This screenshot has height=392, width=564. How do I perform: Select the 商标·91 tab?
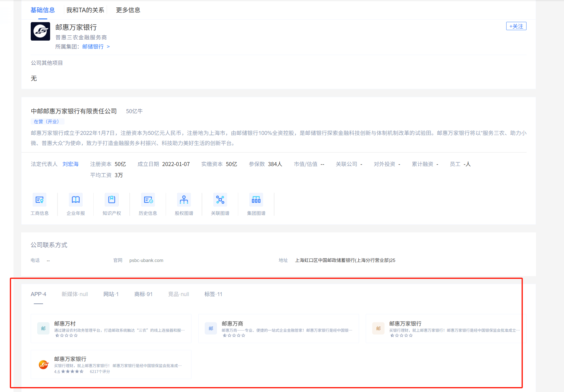click(143, 294)
